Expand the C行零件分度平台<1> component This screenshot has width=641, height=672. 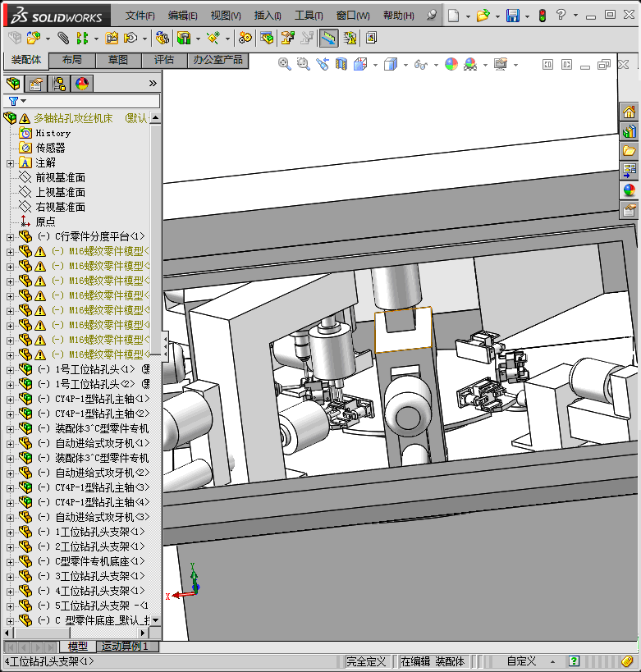tap(10, 237)
